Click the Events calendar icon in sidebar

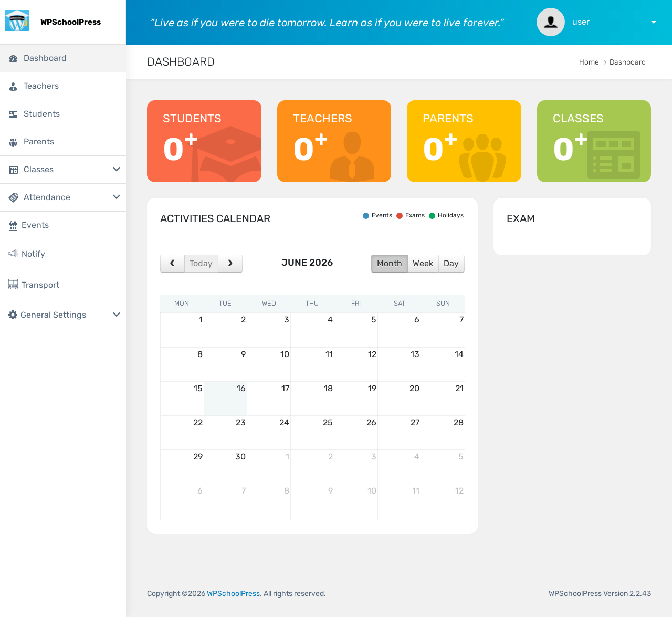click(13, 226)
